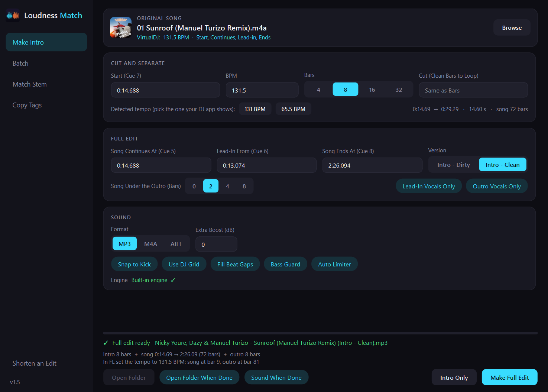The height and width of the screenshot is (392, 548).
Task: Click the 'Start, Continues, Lead-in, Ends' cue text
Action: click(x=233, y=38)
